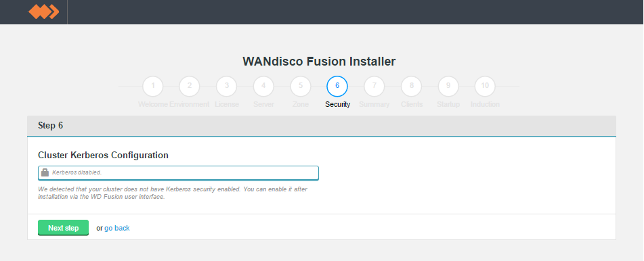Click the Step 6 panel header
The width and height of the screenshot is (644, 261).
click(322, 126)
